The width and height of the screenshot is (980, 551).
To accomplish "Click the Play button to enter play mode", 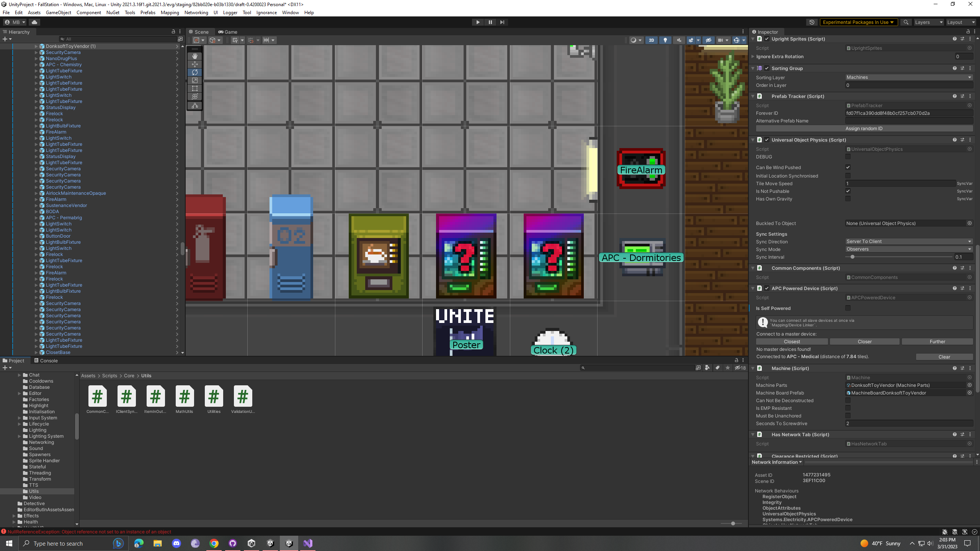I will (477, 22).
